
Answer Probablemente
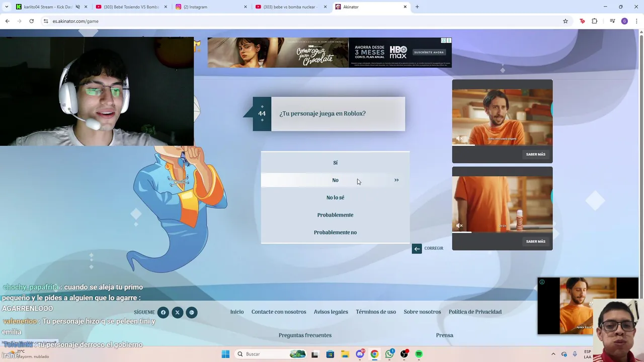(x=335, y=215)
